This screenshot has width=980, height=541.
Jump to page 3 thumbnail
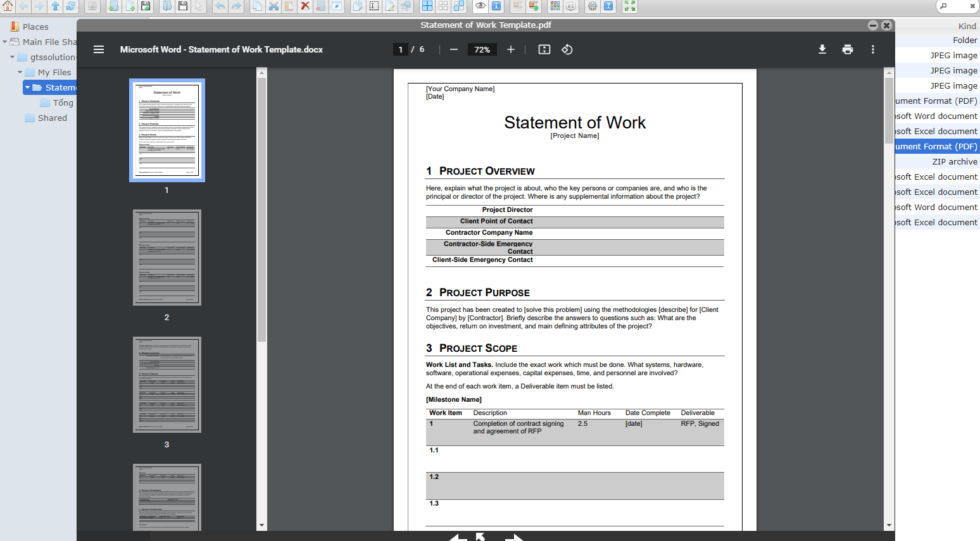pyautogui.click(x=167, y=385)
